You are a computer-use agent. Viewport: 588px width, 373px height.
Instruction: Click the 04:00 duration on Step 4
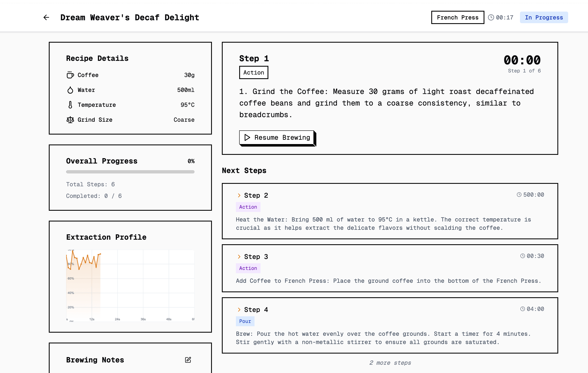coord(535,309)
